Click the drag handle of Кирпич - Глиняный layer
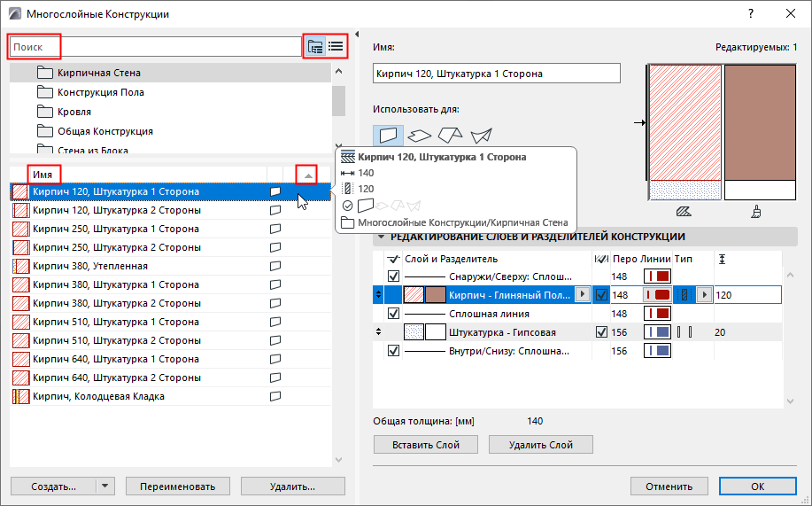812x506 pixels. [x=379, y=295]
